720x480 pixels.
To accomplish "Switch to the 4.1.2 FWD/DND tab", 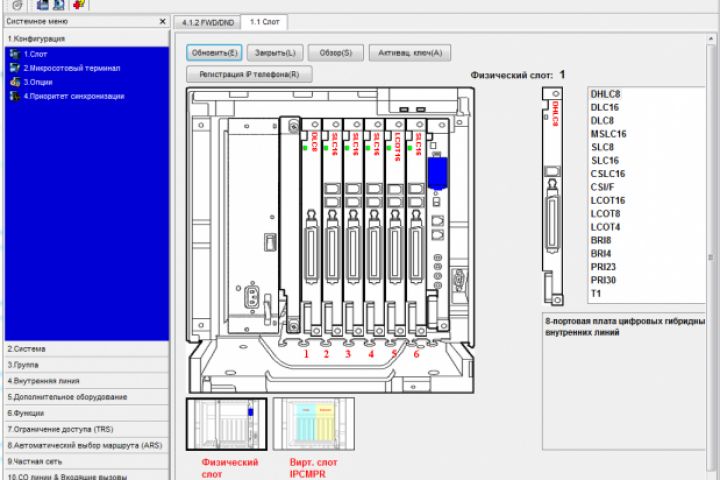I will tap(208, 23).
